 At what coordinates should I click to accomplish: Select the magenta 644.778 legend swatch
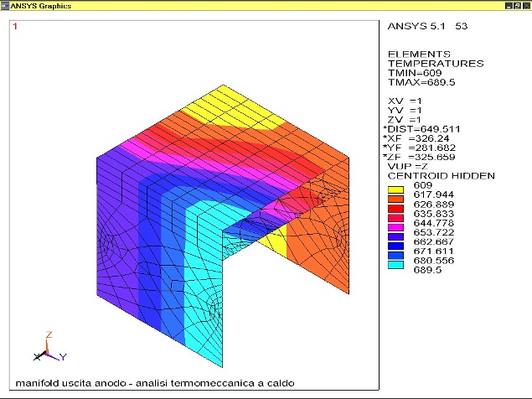[x=395, y=227]
